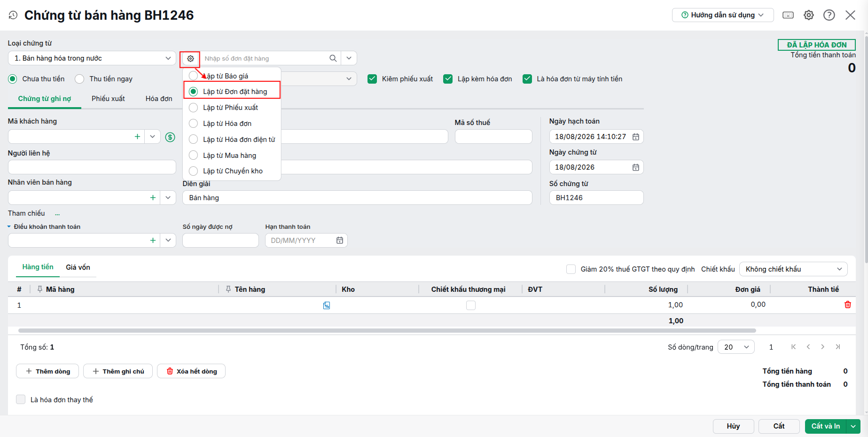
Task: Expand the Nhân viên bán hàng dropdown
Action: [x=168, y=198]
